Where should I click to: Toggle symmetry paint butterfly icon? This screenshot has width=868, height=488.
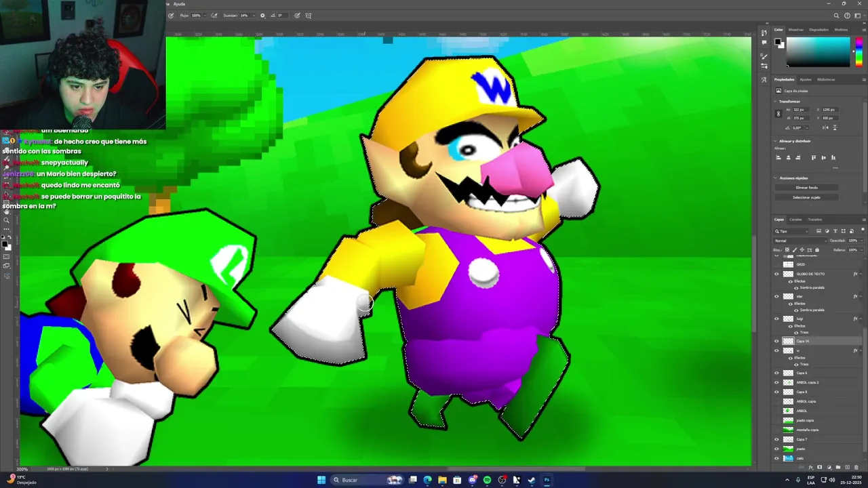point(309,15)
